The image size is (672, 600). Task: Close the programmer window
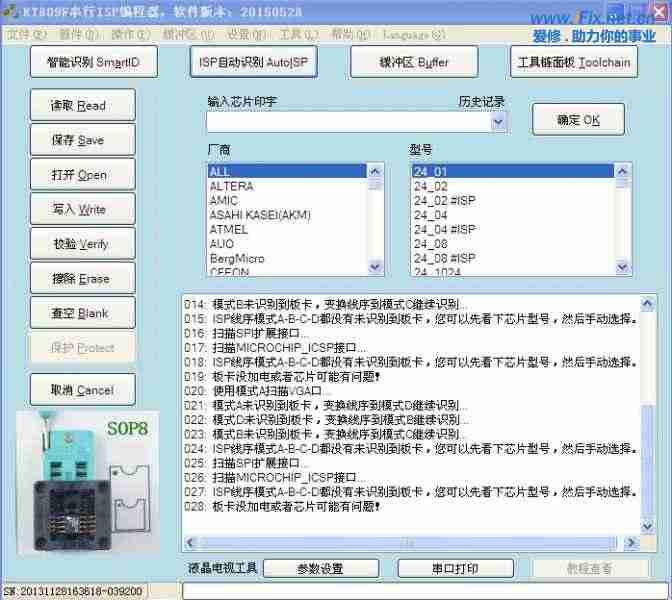660,12
